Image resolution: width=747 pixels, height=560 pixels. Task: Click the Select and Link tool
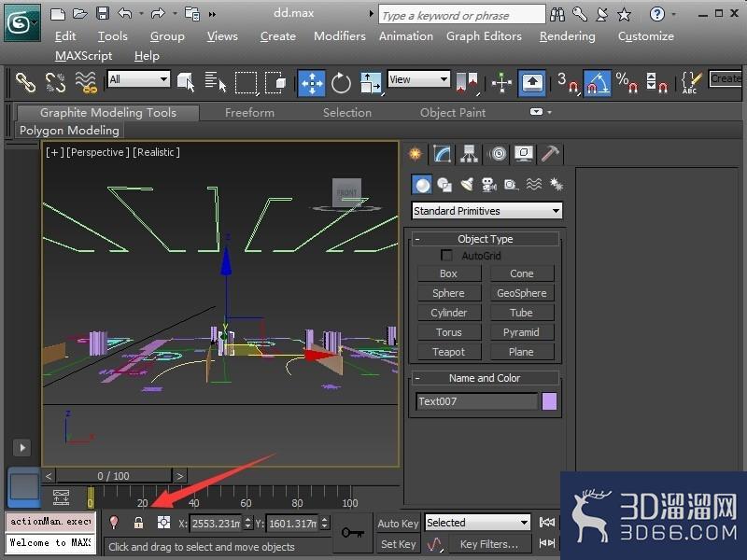25,82
